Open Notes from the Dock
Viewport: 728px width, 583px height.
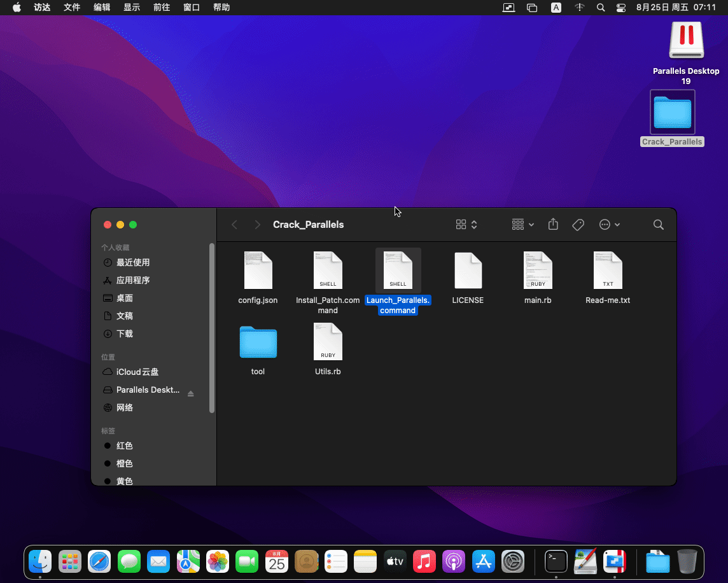point(365,561)
